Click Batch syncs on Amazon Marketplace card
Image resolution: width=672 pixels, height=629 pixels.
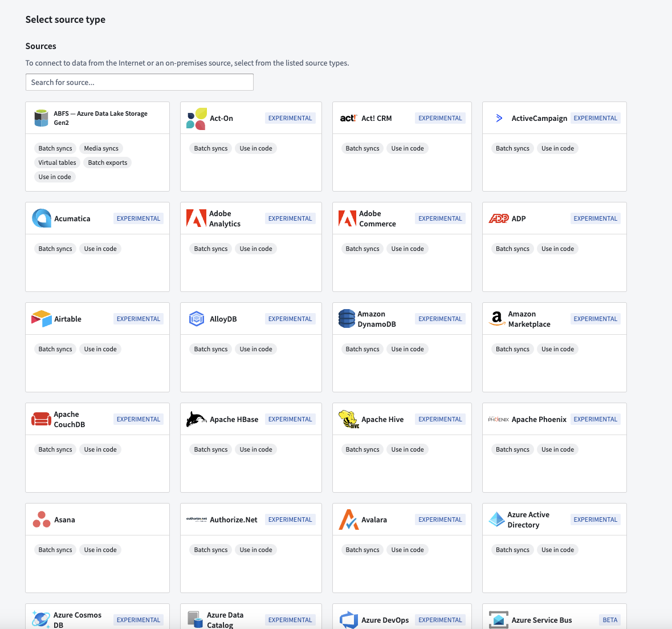coord(512,349)
